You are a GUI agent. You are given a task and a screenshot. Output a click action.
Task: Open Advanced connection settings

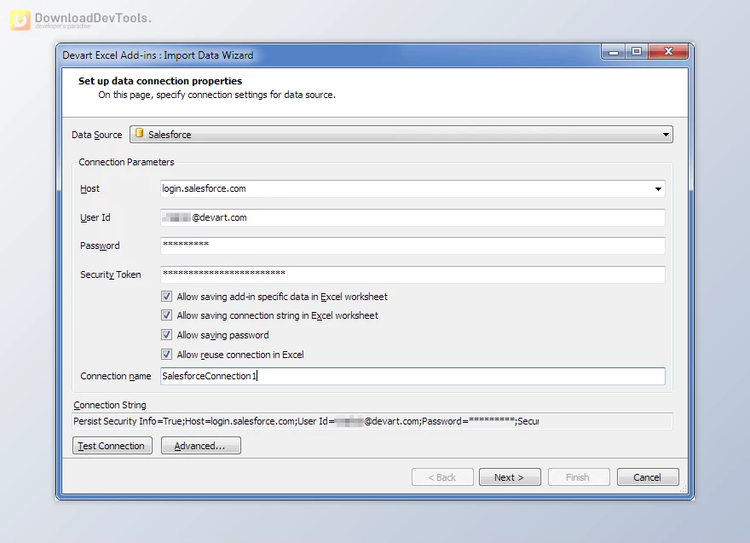click(x=200, y=445)
